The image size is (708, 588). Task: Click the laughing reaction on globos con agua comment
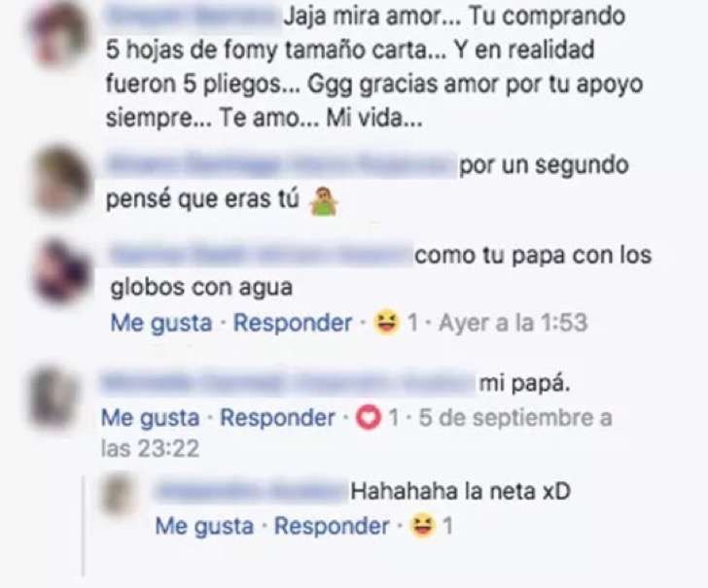pos(386,323)
